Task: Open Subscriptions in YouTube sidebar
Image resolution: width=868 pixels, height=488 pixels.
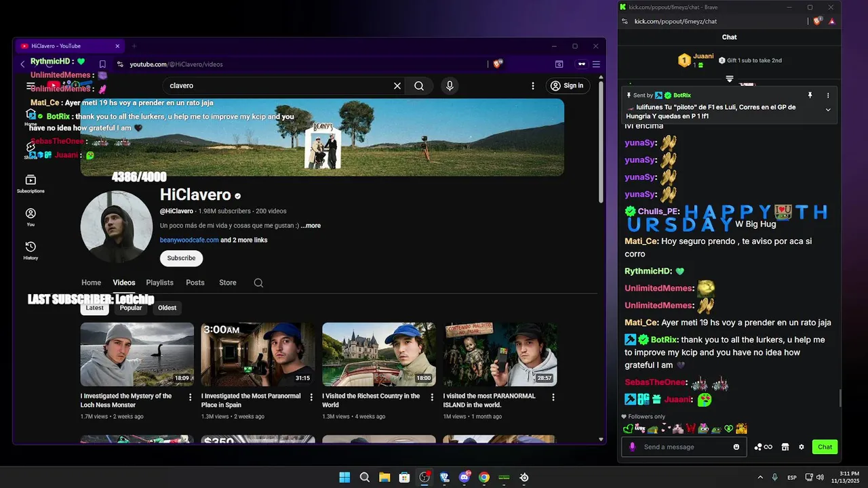Action: (31, 183)
